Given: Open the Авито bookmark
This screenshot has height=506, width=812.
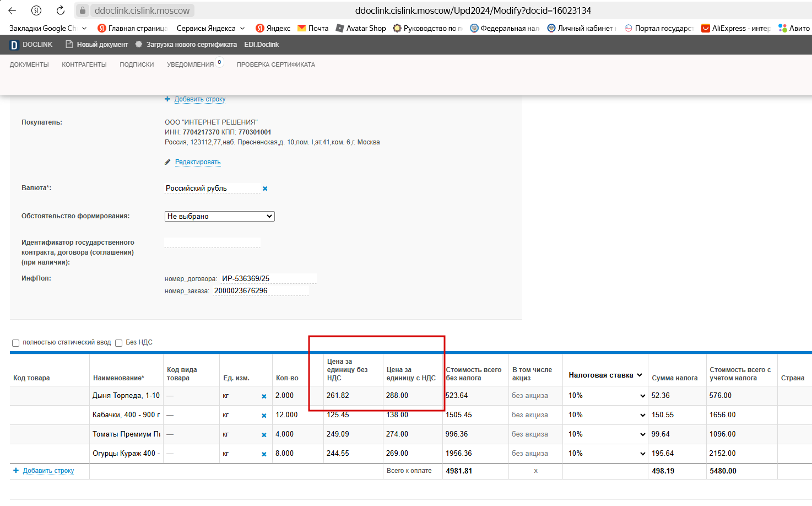Looking at the screenshot, I should pyautogui.click(x=794, y=28).
